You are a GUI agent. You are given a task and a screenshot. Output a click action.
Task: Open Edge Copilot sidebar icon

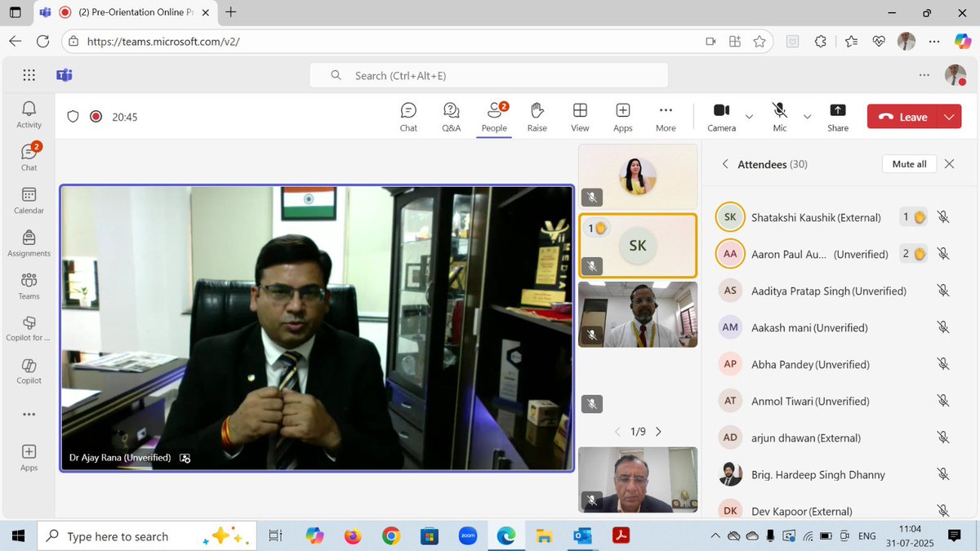click(x=963, y=41)
